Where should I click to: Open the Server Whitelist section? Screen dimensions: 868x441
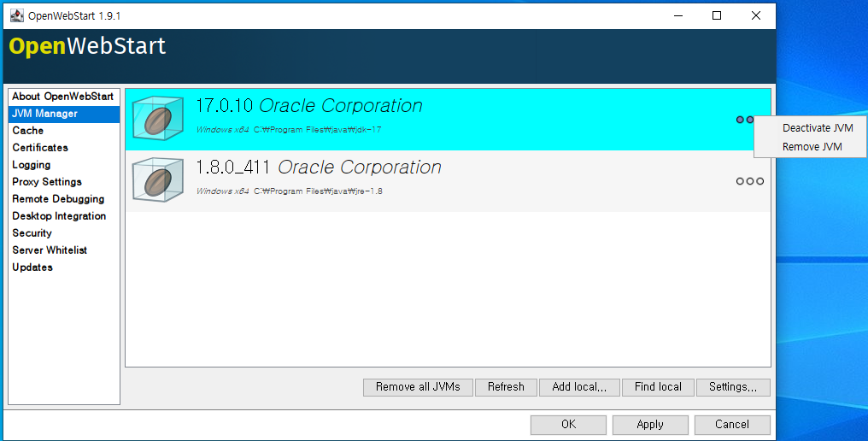[x=64, y=250]
